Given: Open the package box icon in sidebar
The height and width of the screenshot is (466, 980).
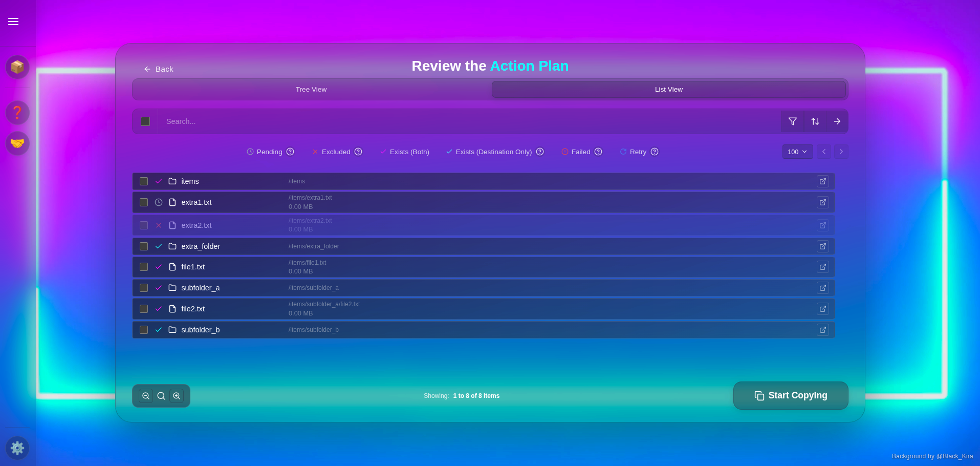Looking at the screenshot, I should (17, 67).
